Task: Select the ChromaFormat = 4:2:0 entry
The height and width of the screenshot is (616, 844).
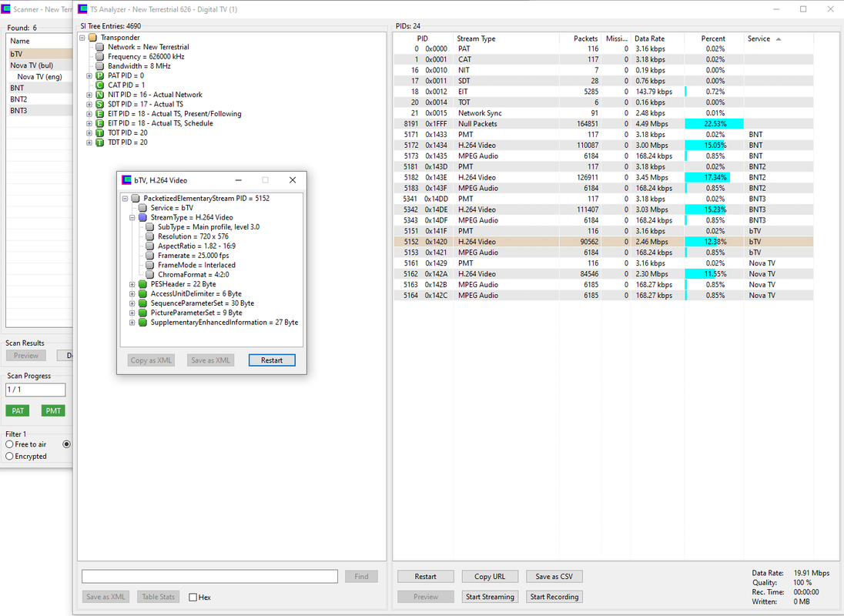Action: click(193, 275)
